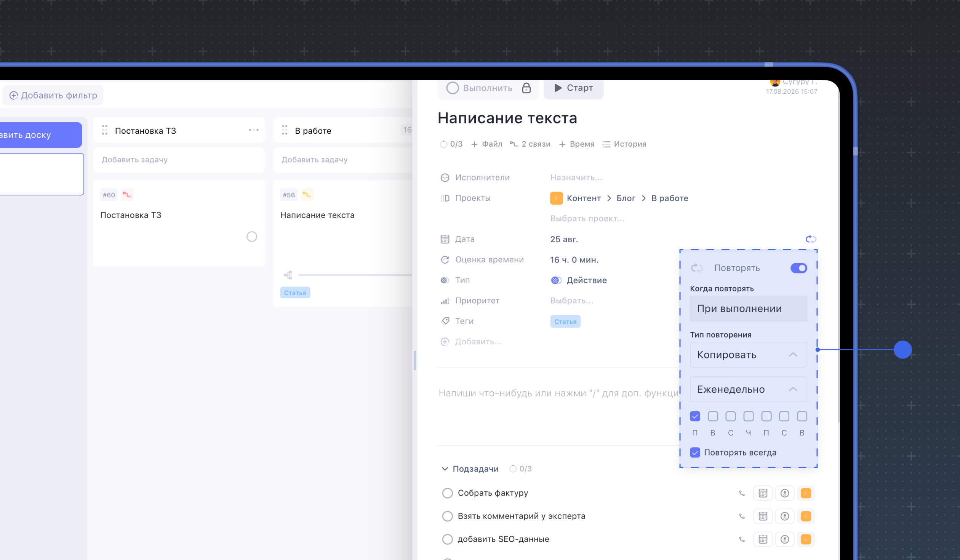960x560 pixels.
Task: Open the Еженедельно dropdown
Action: (x=748, y=389)
